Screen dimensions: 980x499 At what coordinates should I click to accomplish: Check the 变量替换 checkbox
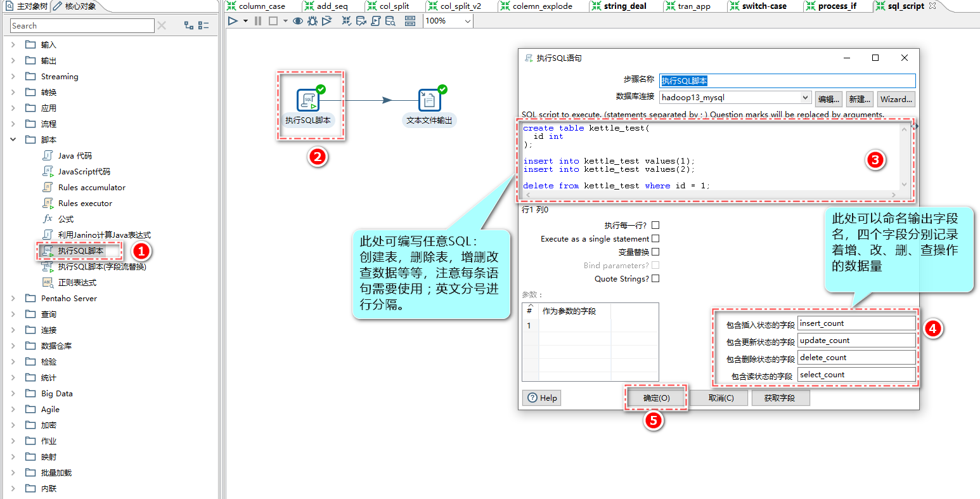655,252
